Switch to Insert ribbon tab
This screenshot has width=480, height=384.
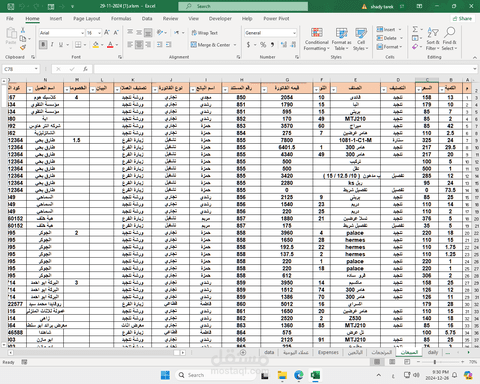[x=56, y=19]
